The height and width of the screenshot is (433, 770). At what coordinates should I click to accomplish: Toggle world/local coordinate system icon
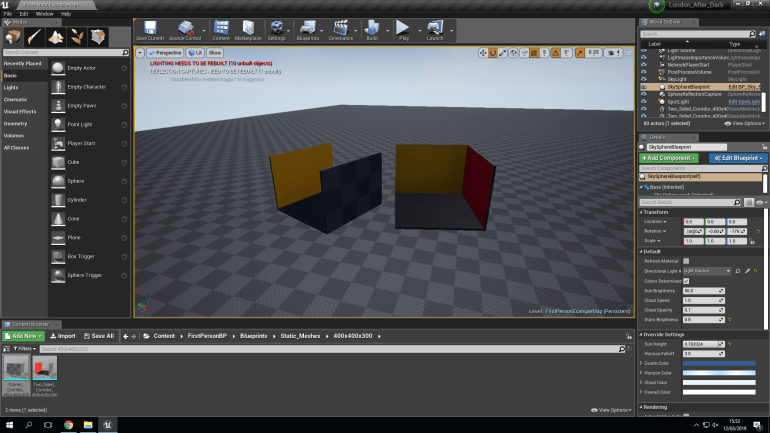[513, 53]
